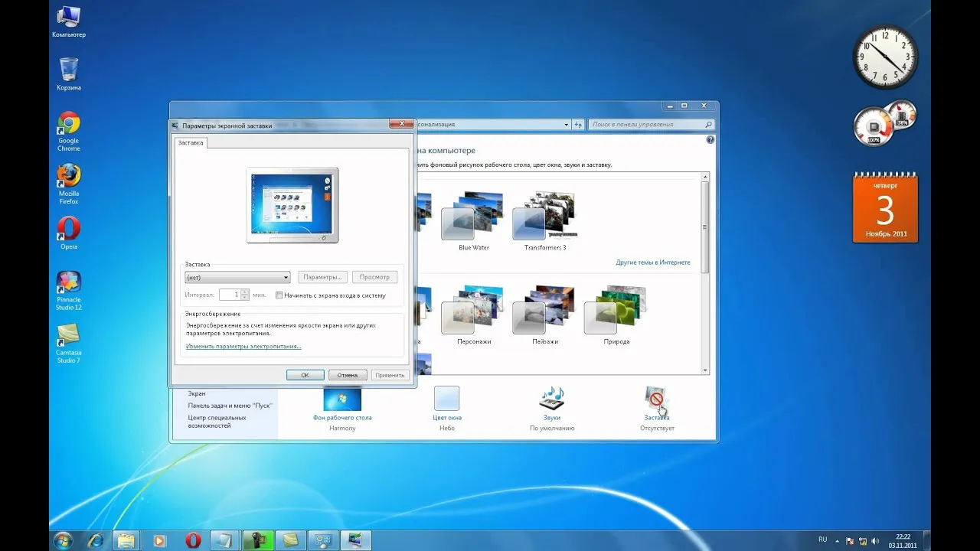Open the network status tray icon

coord(862,541)
